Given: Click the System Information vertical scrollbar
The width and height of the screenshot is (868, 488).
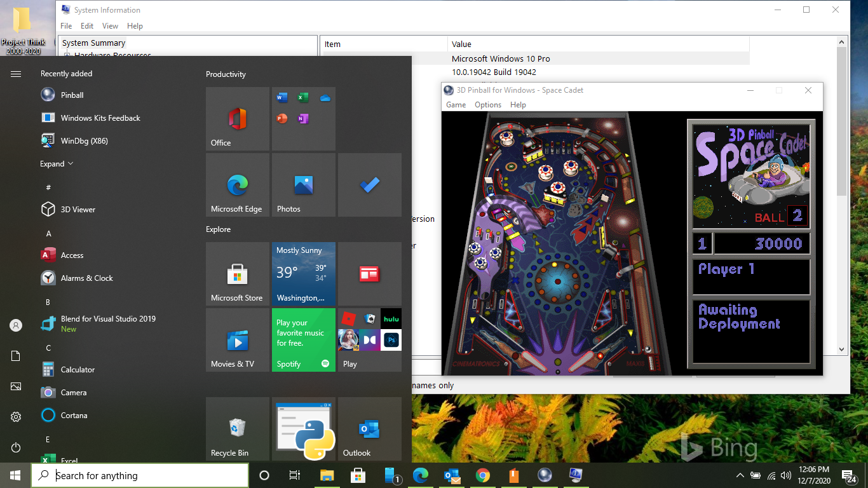Looking at the screenshot, I should click(842, 194).
